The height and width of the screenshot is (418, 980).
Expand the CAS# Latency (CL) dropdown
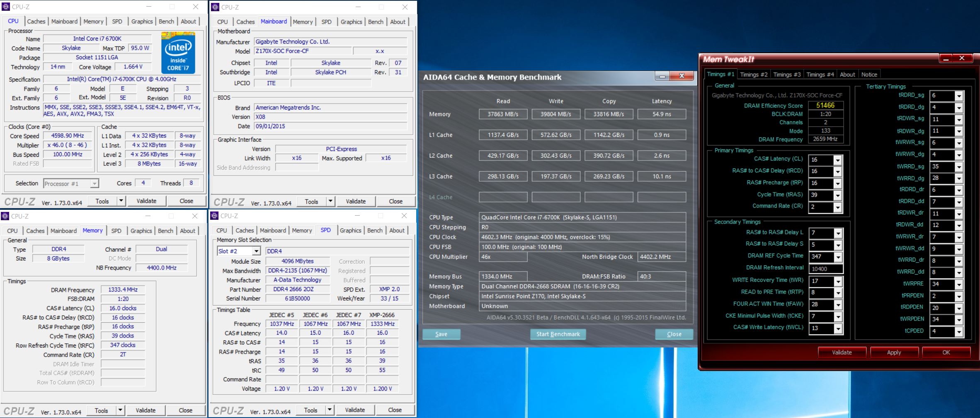click(x=838, y=160)
